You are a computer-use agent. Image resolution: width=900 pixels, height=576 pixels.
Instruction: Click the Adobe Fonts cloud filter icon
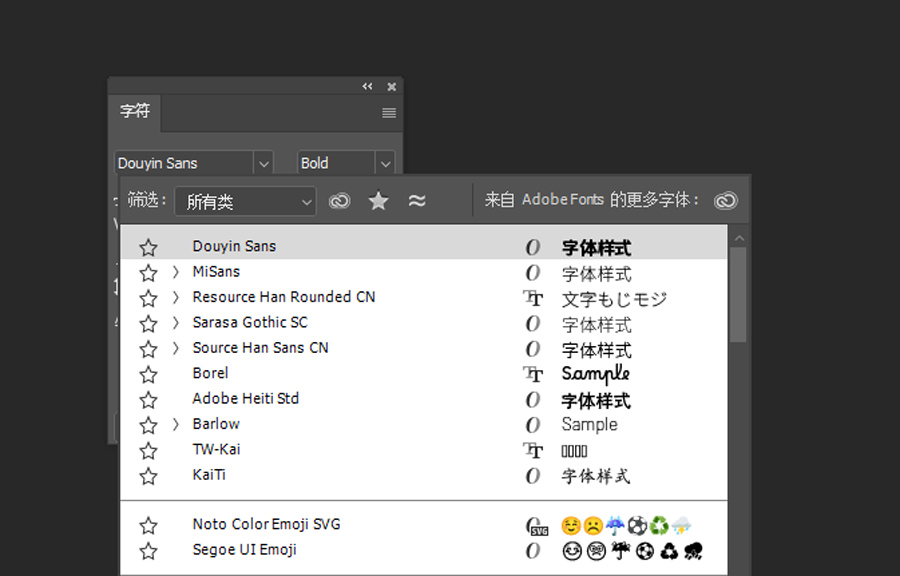coord(340,201)
